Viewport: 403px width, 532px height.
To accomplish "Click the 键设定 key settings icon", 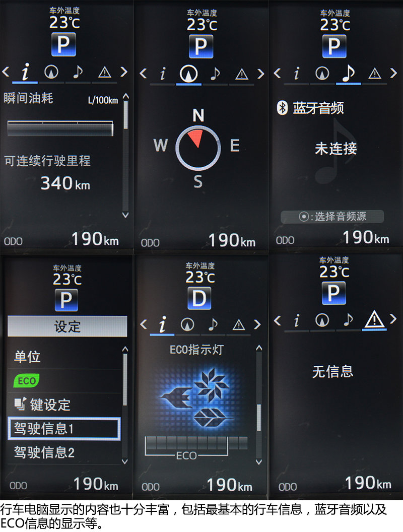I will pyautogui.click(x=20, y=404).
